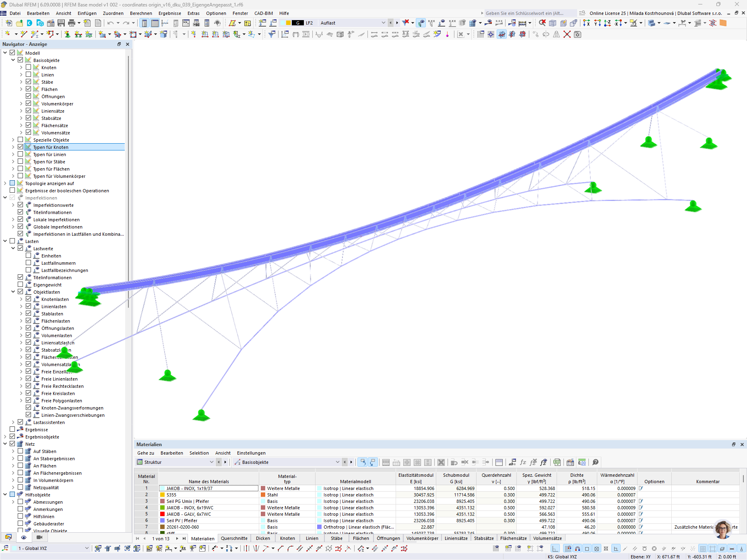Open the Auflast load case dropdown

(x=384, y=23)
